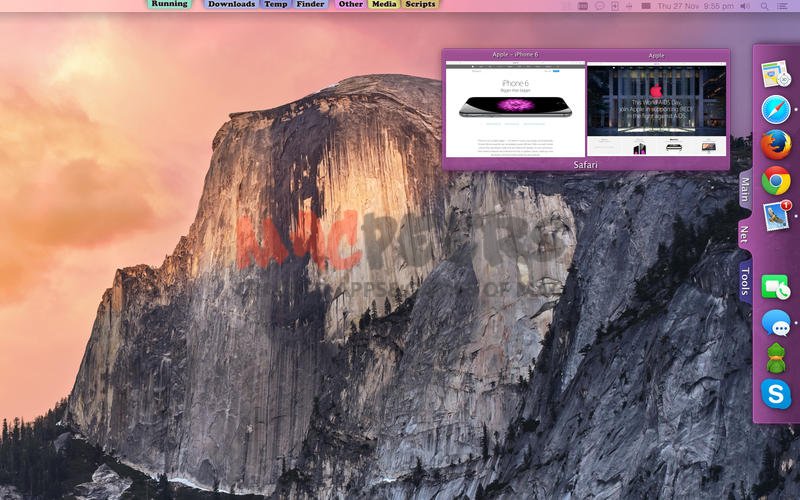
Task: Open FaceTime in the side dock
Action: point(776,287)
